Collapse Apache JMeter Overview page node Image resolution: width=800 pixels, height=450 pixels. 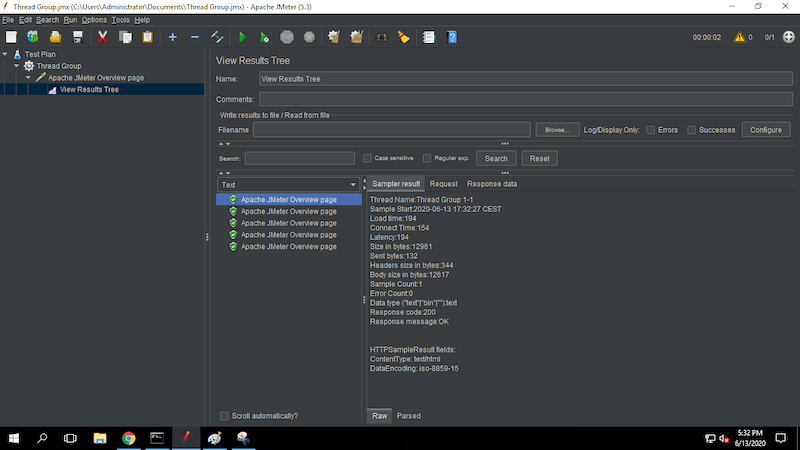tap(29, 78)
